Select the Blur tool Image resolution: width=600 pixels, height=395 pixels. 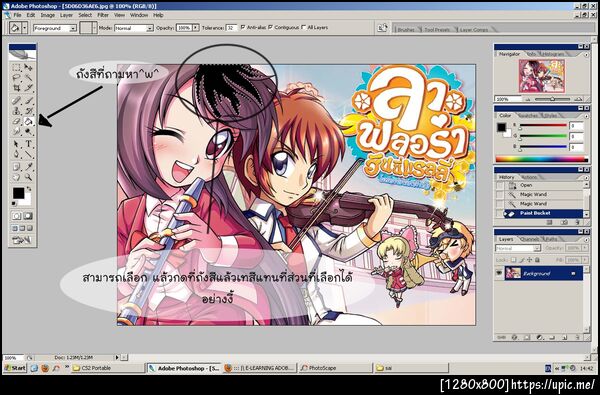click(x=16, y=132)
